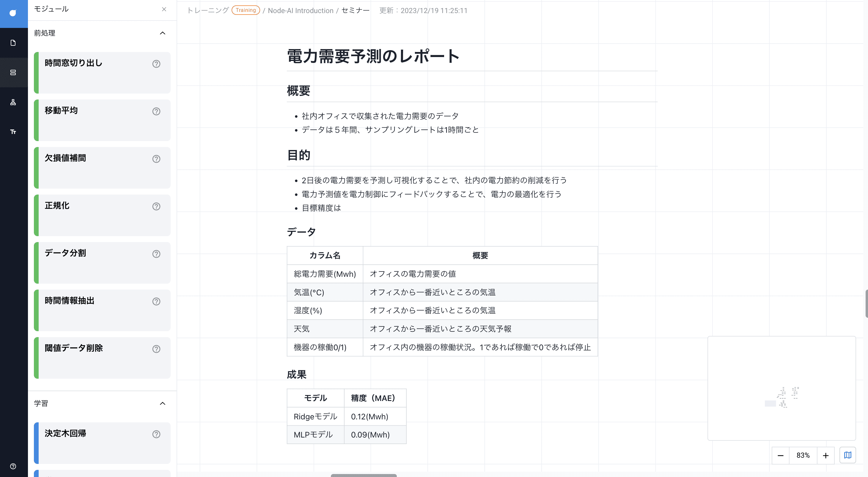Click the Node-AI Introduction breadcrumb
This screenshot has height=477, width=868.
click(300, 10)
